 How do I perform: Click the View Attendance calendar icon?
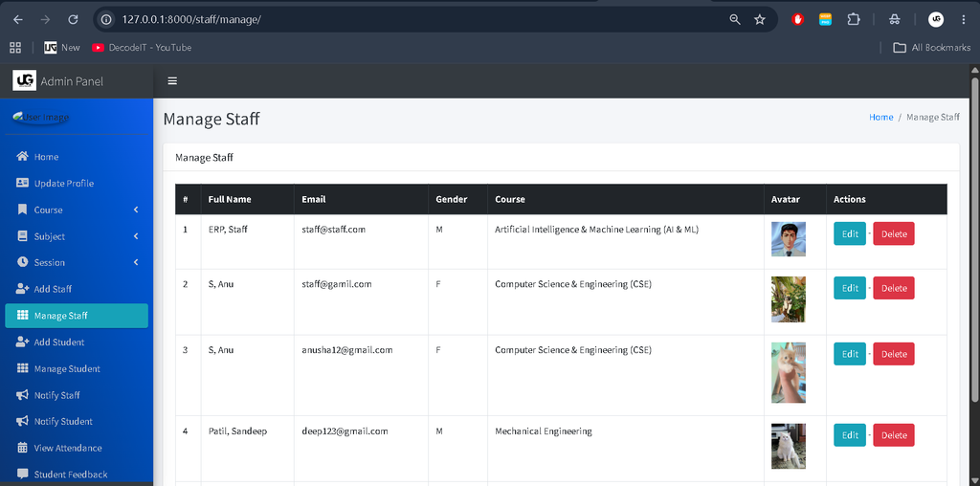(x=23, y=448)
